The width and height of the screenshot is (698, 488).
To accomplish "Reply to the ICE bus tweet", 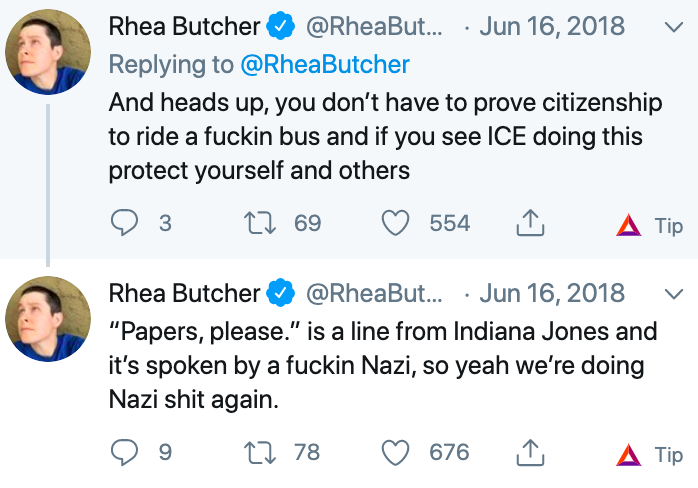I will coord(124,224).
